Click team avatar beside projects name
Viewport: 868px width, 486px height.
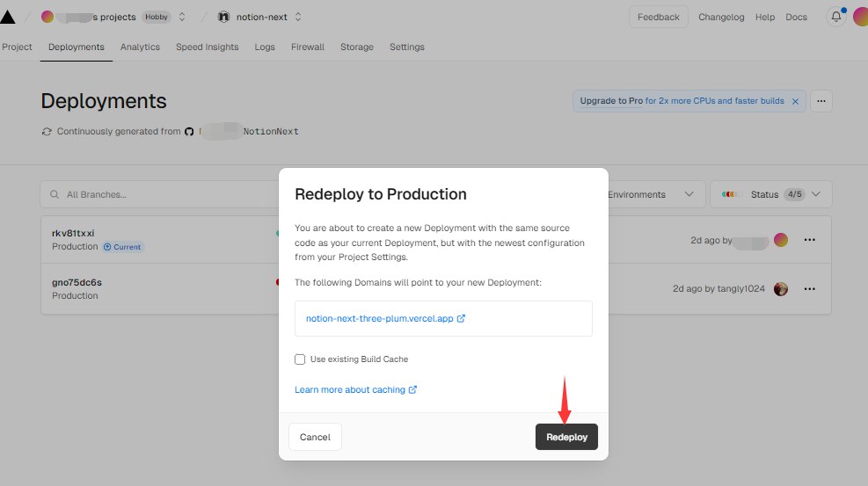tap(47, 17)
